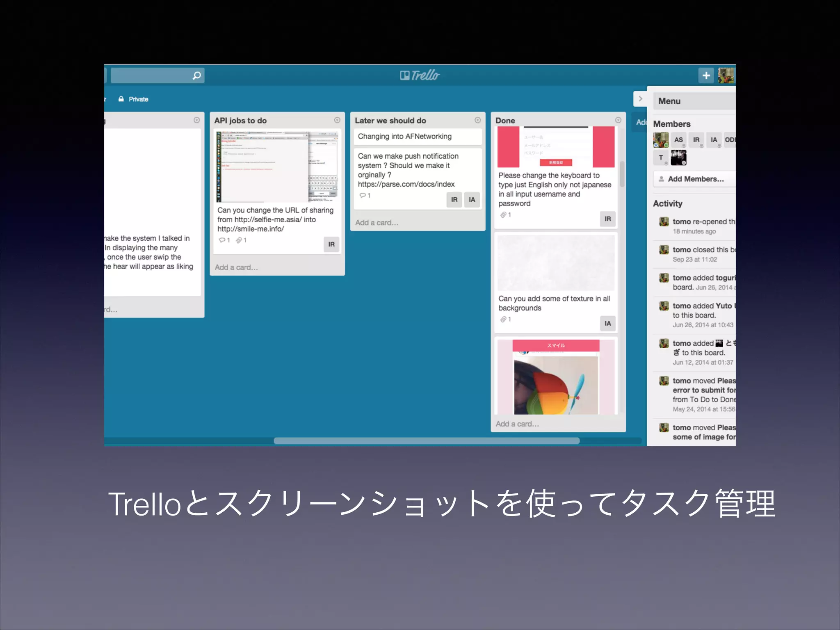
Task: Open the Menu header in sidebar
Action: click(x=694, y=101)
